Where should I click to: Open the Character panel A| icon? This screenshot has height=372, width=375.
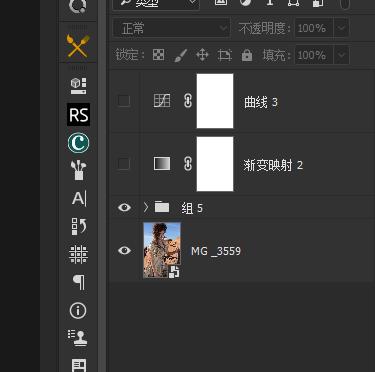pos(79,198)
